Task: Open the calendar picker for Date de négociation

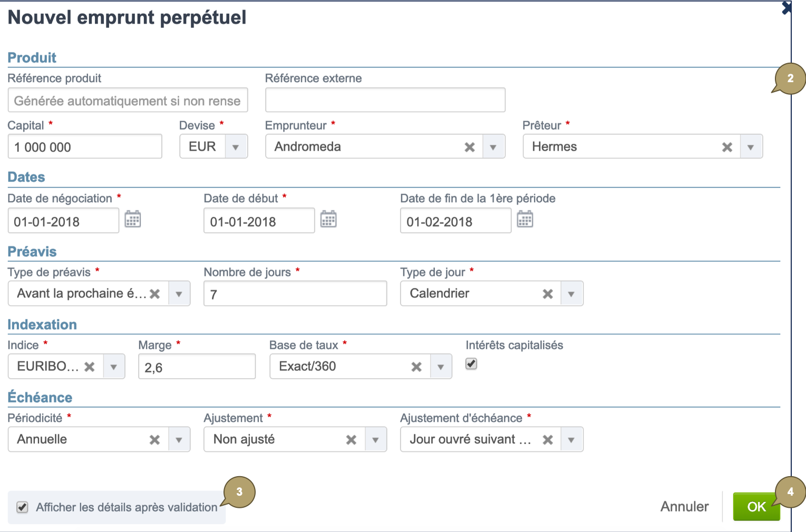Action: (x=133, y=219)
